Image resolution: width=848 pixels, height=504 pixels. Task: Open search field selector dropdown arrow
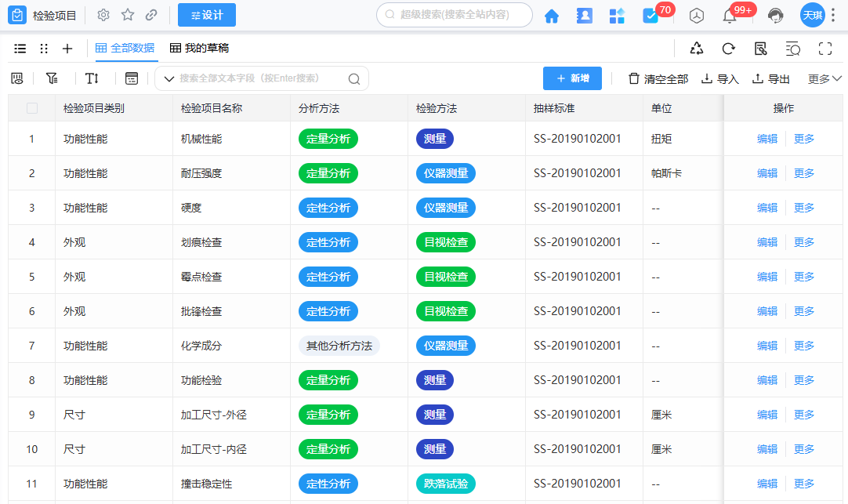point(169,78)
